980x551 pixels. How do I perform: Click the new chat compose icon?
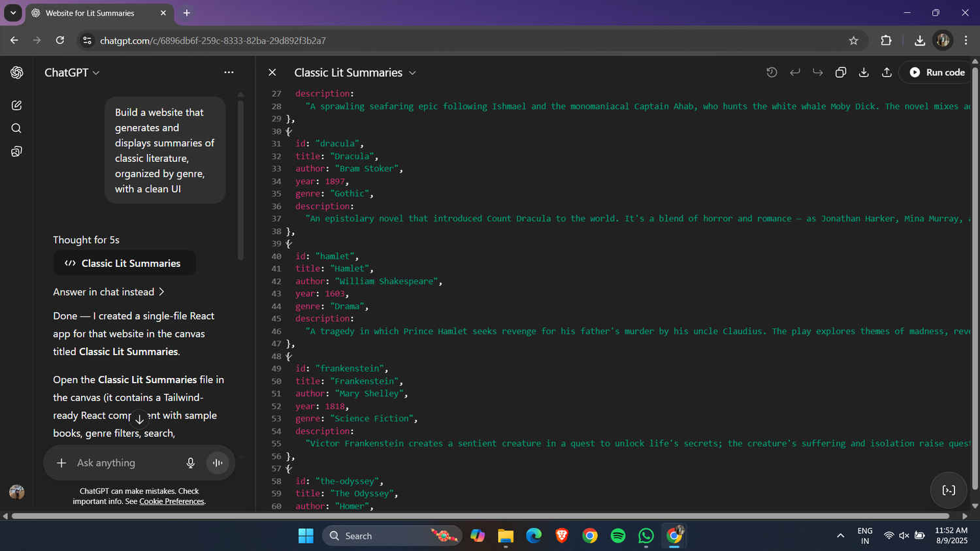(16, 105)
